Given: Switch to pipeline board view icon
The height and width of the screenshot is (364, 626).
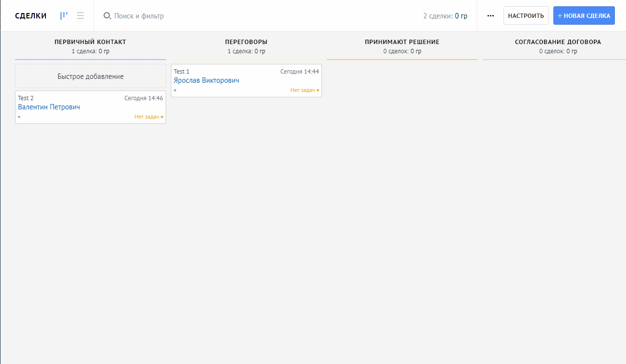Looking at the screenshot, I should (x=64, y=15).
